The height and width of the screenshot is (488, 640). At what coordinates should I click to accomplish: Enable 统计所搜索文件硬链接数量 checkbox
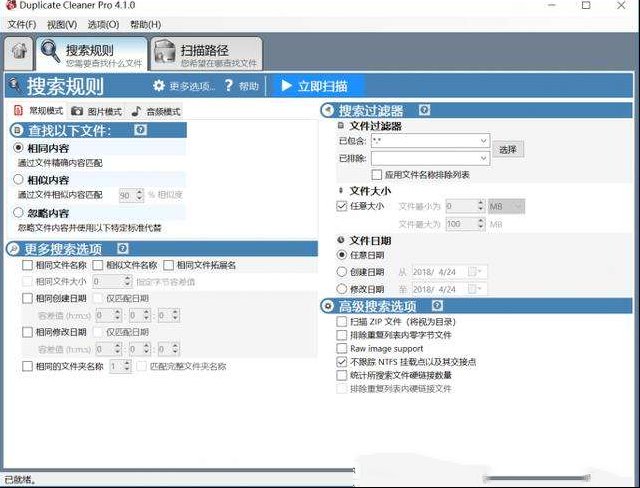coord(342,375)
